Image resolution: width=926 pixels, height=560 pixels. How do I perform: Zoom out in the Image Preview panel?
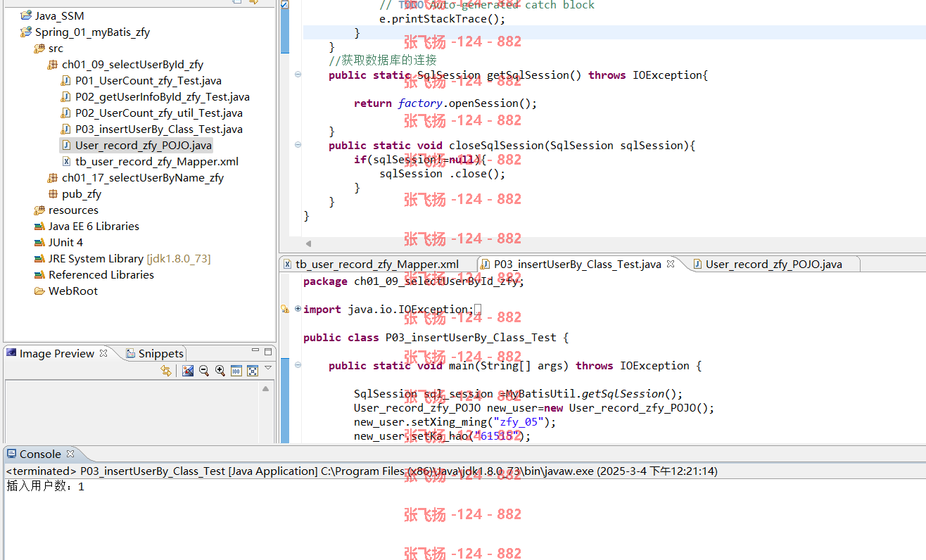[x=204, y=371]
